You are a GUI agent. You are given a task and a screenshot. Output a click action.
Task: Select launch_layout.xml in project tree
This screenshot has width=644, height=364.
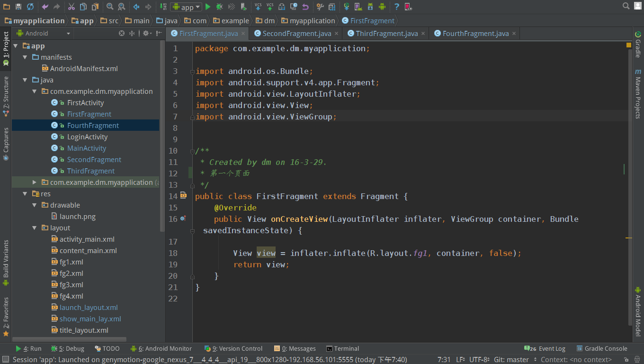(85, 308)
